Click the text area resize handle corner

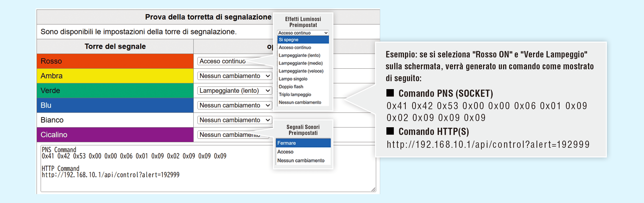373,189
